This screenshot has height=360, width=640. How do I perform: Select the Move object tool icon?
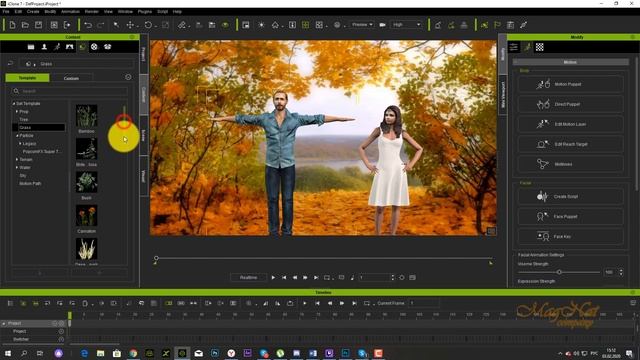[130, 25]
